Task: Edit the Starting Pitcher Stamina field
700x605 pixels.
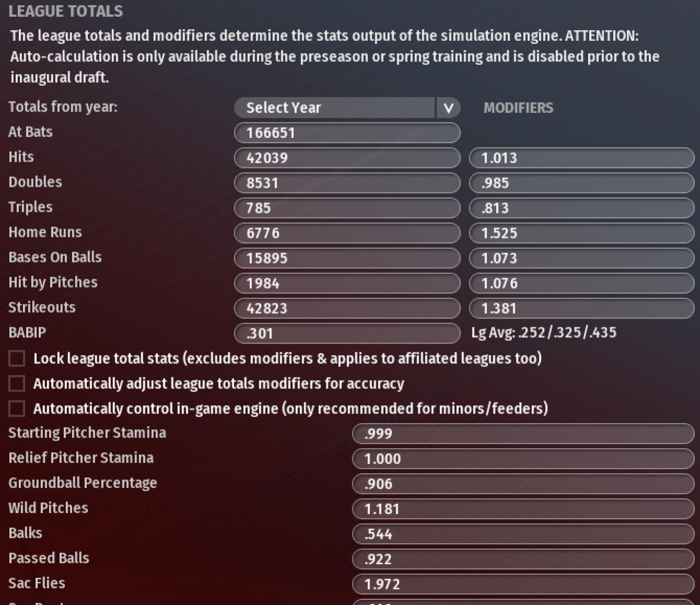Action: [523, 434]
